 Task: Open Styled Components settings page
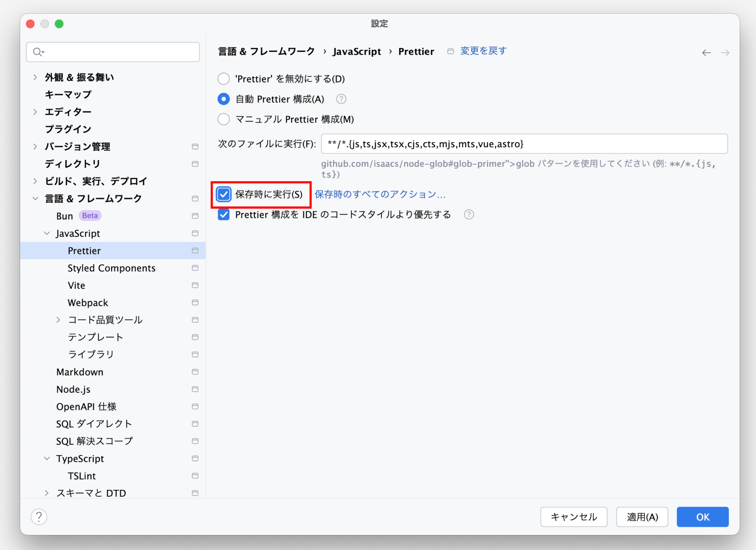[x=111, y=268]
